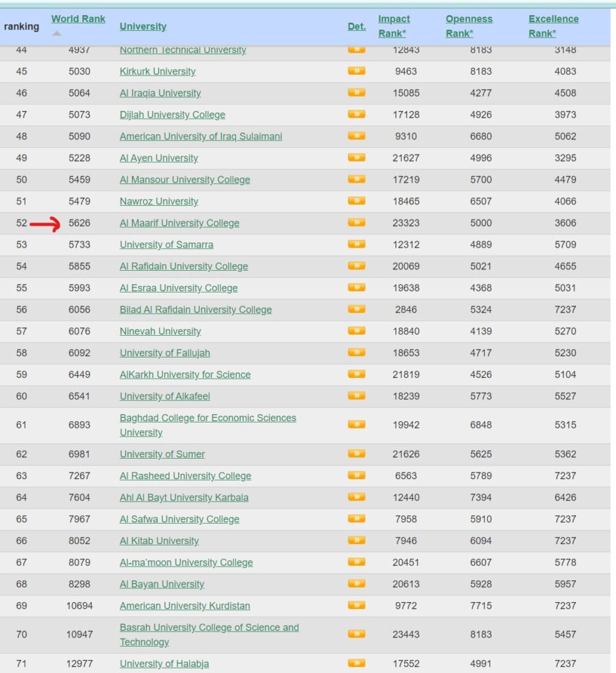Viewport: 616px width, 673px height.
Task: Open University of Fallujah link
Action: pyautogui.click(x=165, y=353)
